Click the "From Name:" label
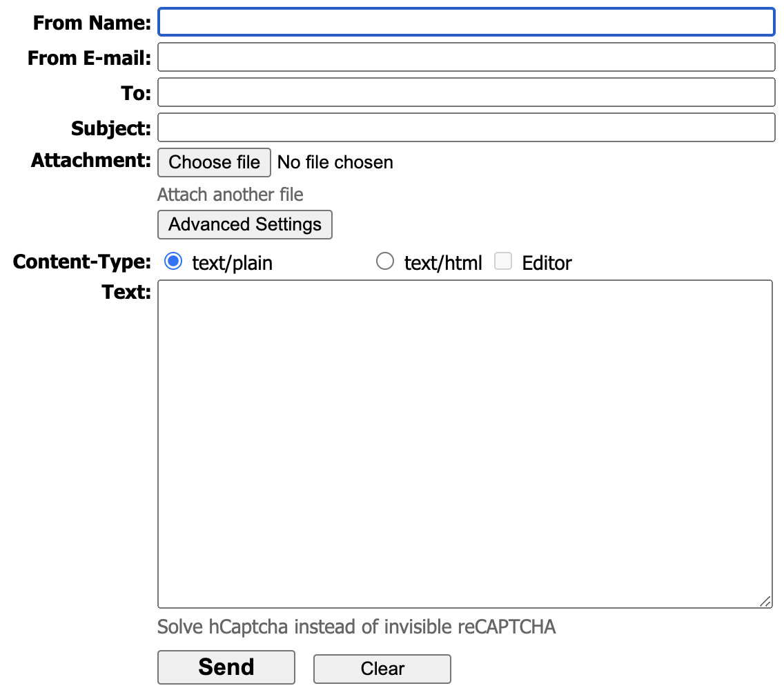 pyautogui.click(x=92, y=23)
